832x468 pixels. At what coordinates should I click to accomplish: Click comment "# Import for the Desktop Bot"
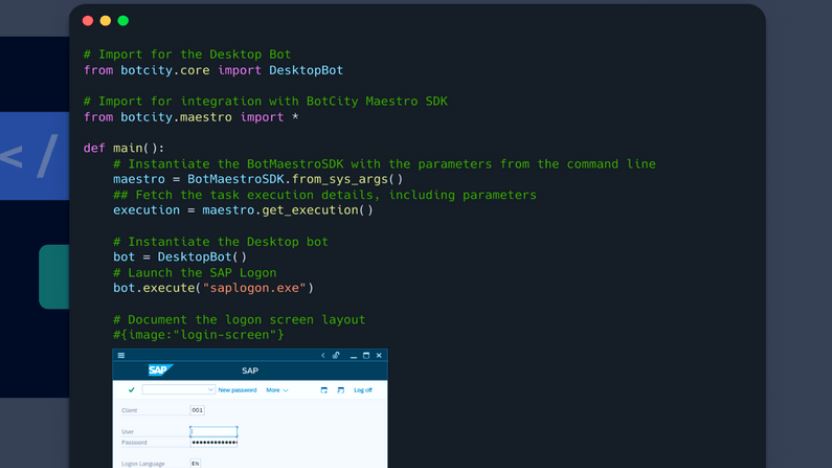187,54
